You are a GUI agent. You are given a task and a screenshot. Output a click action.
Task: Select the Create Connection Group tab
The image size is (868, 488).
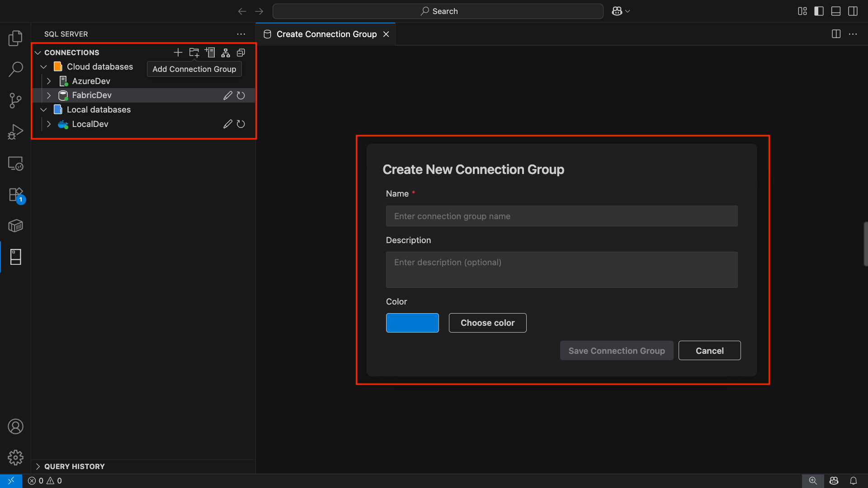[x=326, y=34]
